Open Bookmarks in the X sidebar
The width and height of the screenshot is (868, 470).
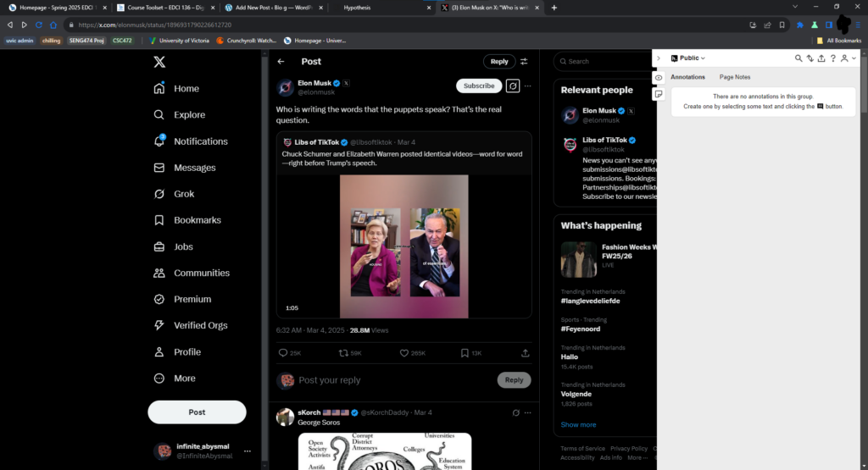click(x=187, y=220)
